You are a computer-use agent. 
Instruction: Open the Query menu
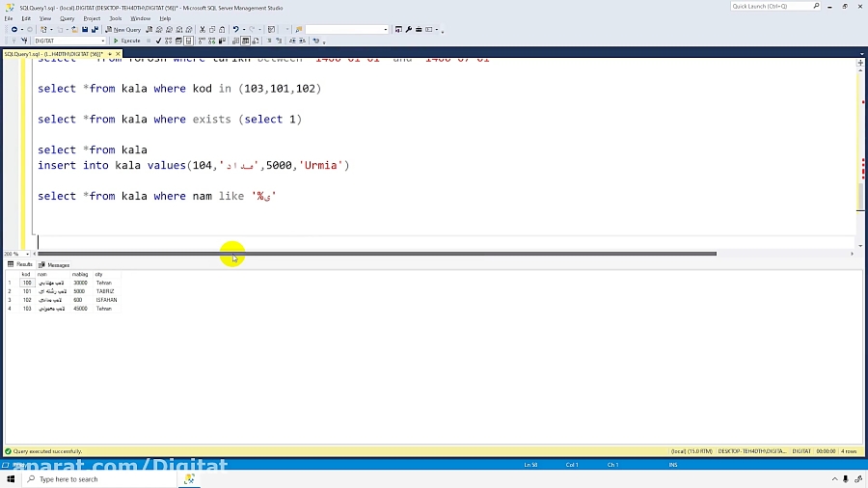pyautogui.click(x=67, y=18)
